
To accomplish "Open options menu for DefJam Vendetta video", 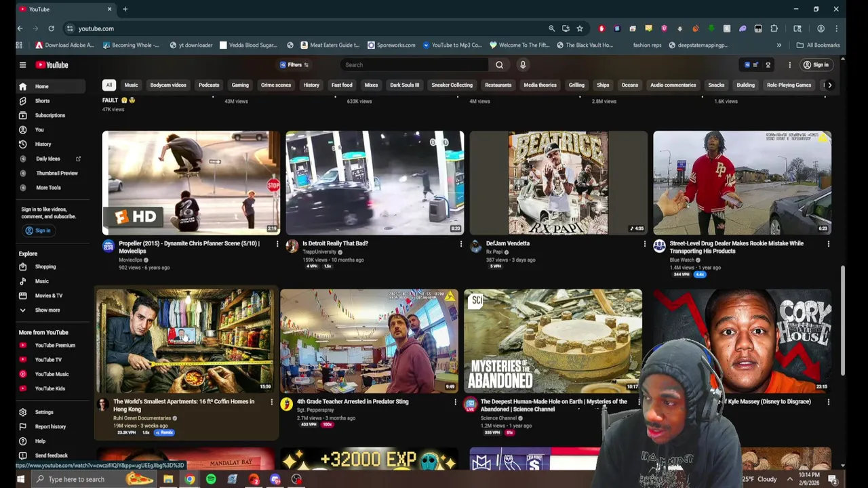I will (644, 243).
